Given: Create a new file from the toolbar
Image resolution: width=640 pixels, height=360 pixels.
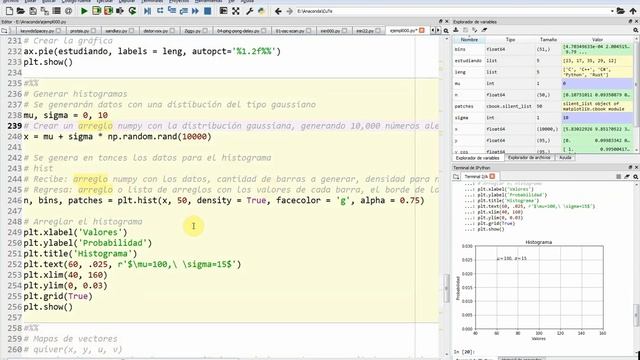Looking at the screenshot, I should pos(9,11).
